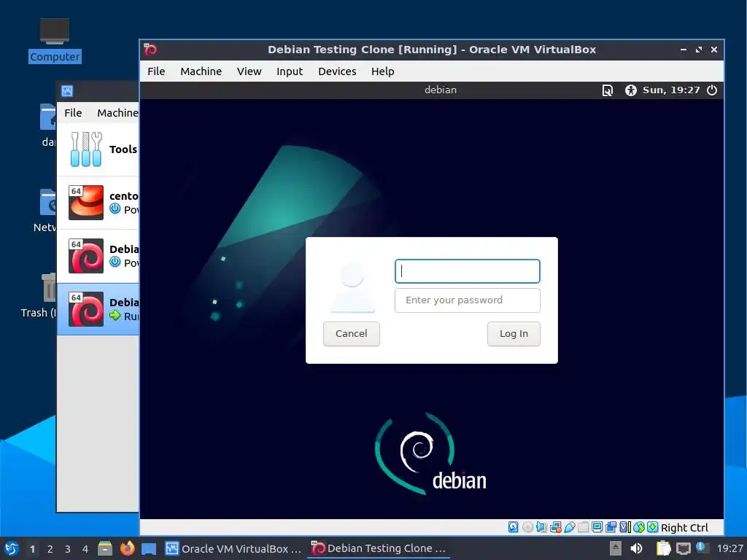Screen dimensions: 747x560
Task: Click the show desktop taskbar icon
Action: point(149,548)
